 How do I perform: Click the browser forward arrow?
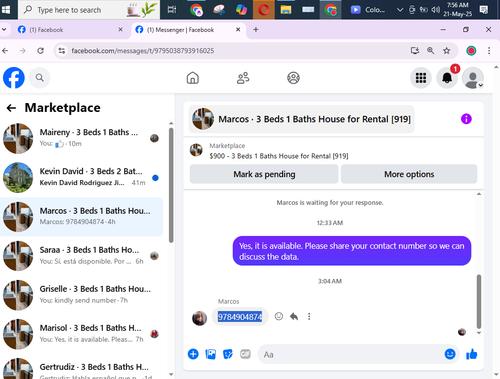[x=23, y=51]
